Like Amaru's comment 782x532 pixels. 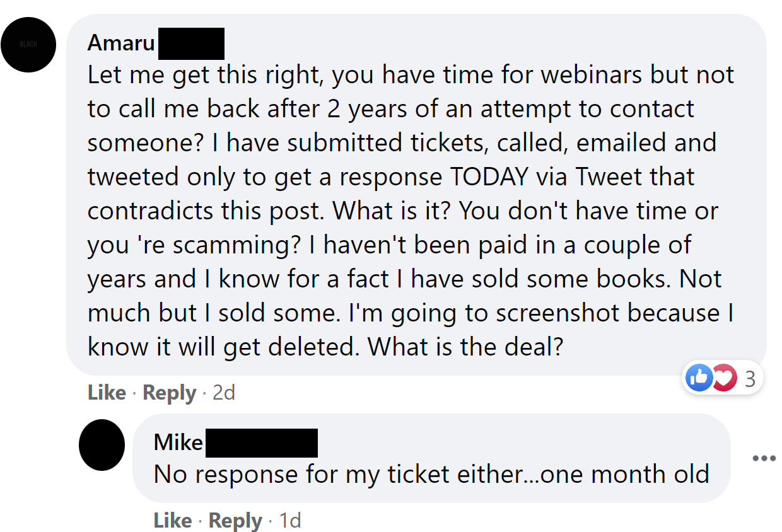[107, 393]
